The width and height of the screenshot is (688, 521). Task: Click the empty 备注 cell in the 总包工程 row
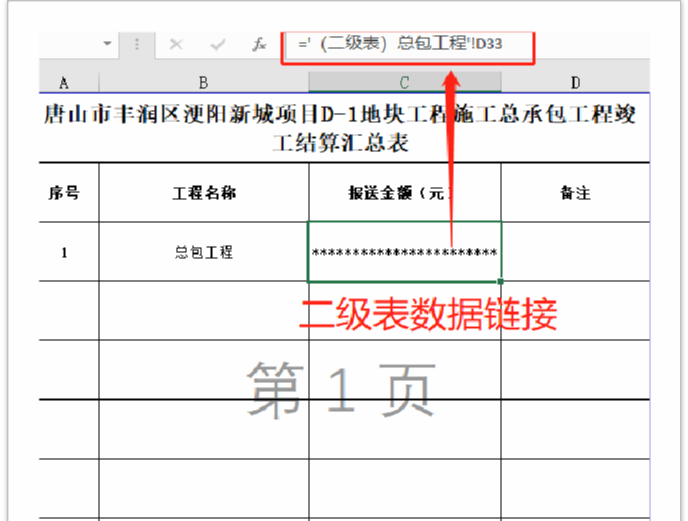click(x=575, y=252)
